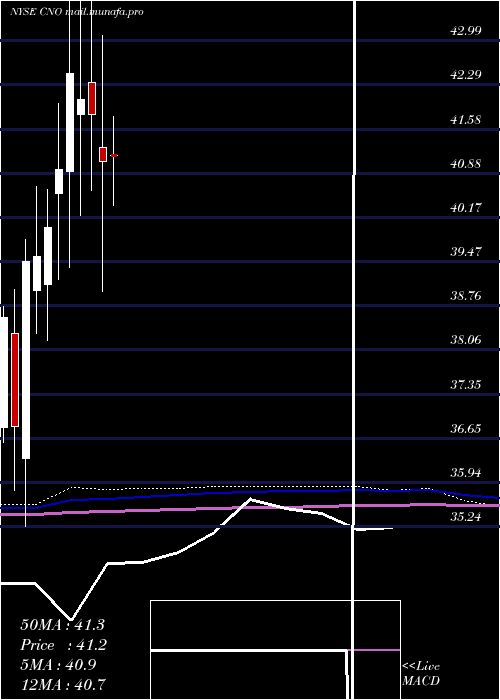Screen dimensions: 500x700
Task: Click the 37.35 price axis label
Action: (x=466, y=384)
